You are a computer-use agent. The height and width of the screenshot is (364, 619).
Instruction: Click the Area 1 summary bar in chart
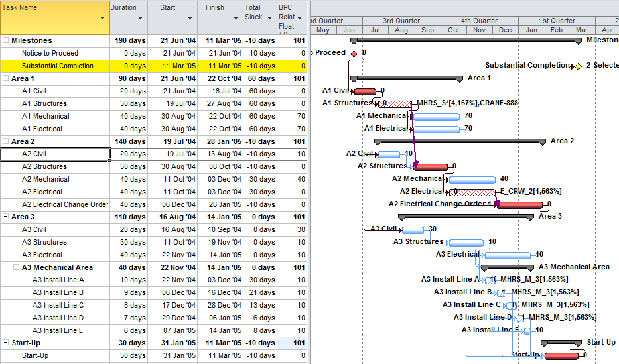(407, 78)
